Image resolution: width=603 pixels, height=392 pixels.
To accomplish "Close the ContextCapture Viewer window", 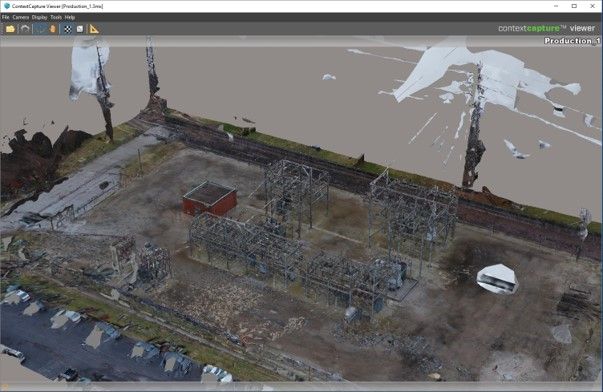I will 593,6.
